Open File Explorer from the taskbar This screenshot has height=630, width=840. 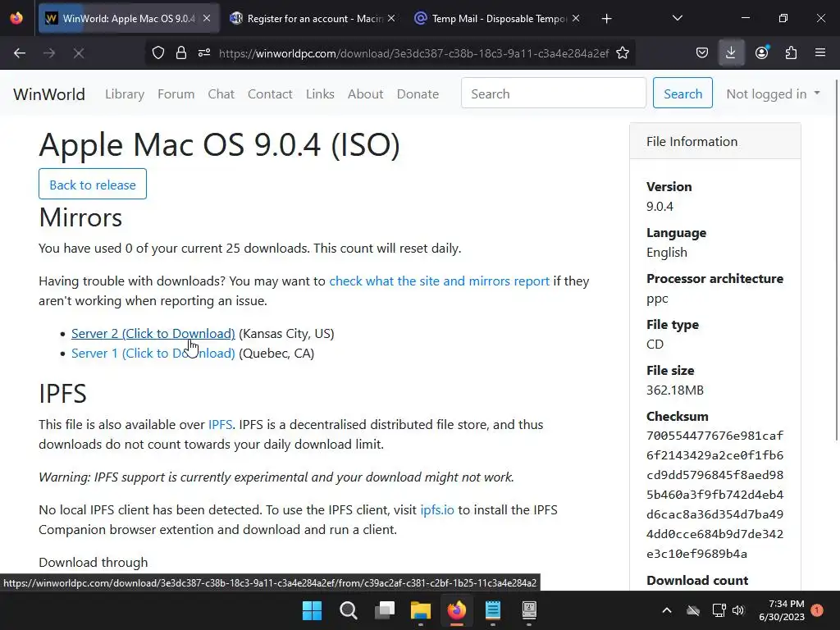point(421,610)
